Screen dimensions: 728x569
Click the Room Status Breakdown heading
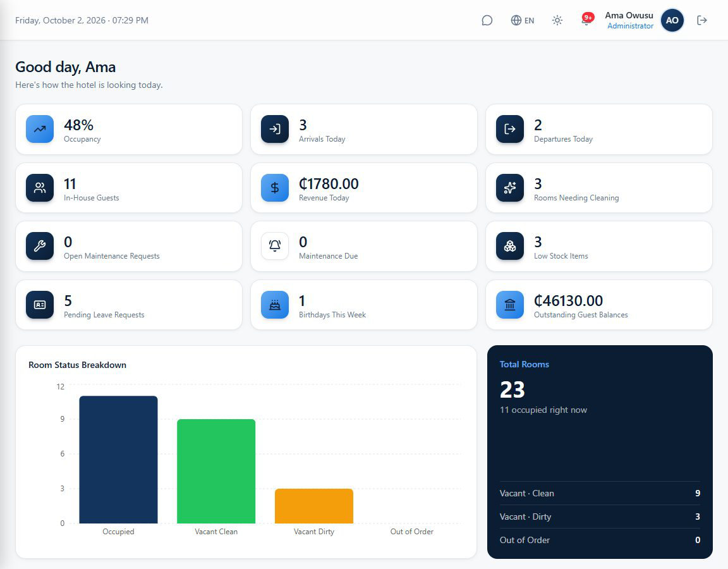(x=78, y=365)
